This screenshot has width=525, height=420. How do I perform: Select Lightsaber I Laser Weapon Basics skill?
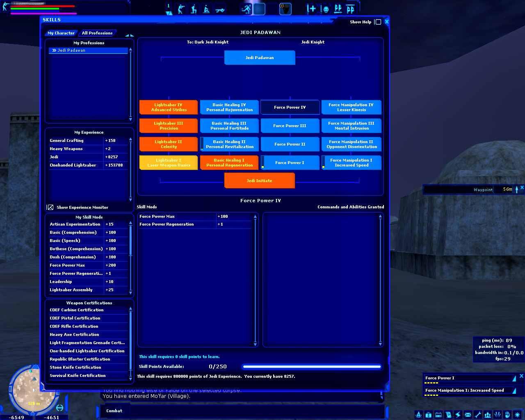169,162
